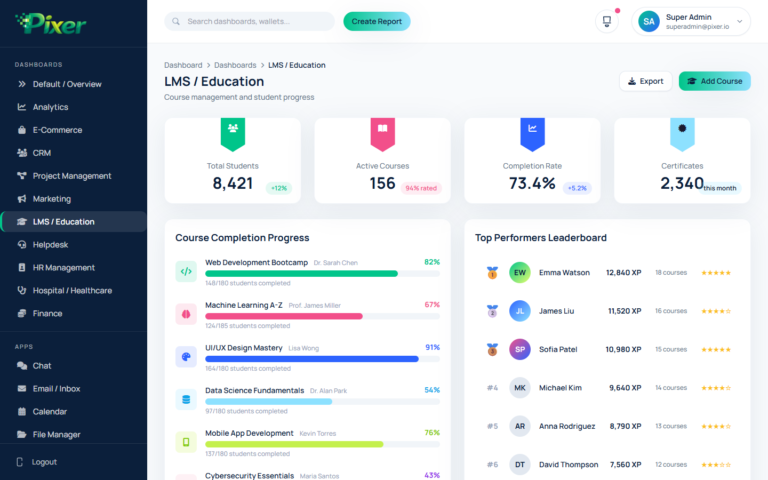The image size is (768, 480).
Task: Click the Calendar icon in sidebar
Action: pos(22,411)
